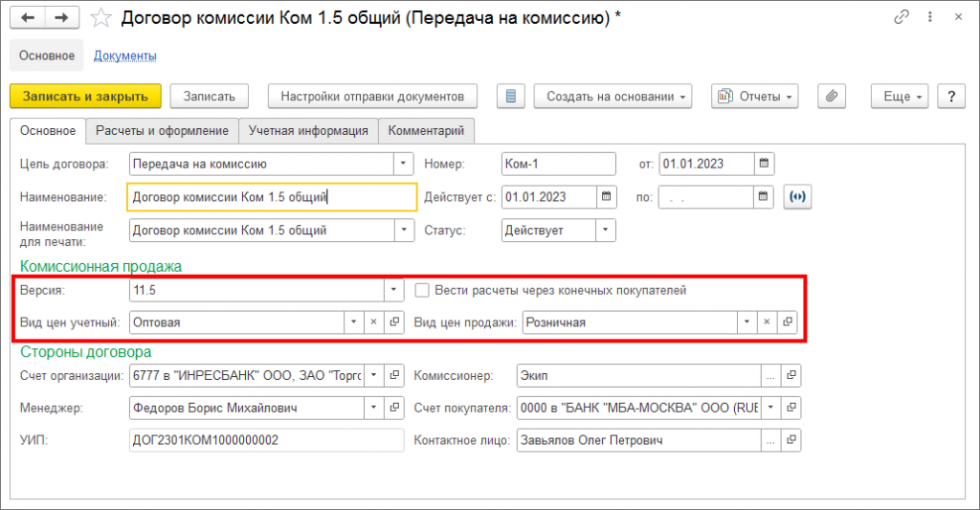Open the calendar for the 'от' date
Viewport: 980px width, 510px height.
click(x=764, y=164)
